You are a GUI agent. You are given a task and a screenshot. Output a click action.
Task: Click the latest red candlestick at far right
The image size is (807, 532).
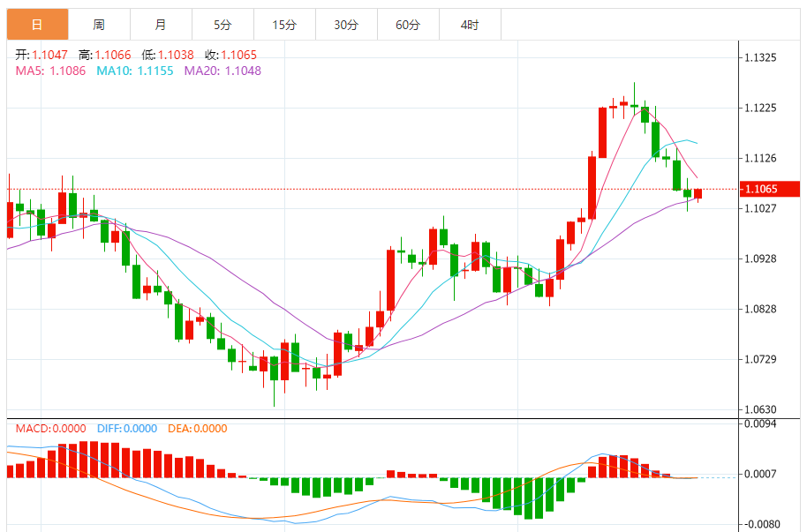tap(698, 194)
